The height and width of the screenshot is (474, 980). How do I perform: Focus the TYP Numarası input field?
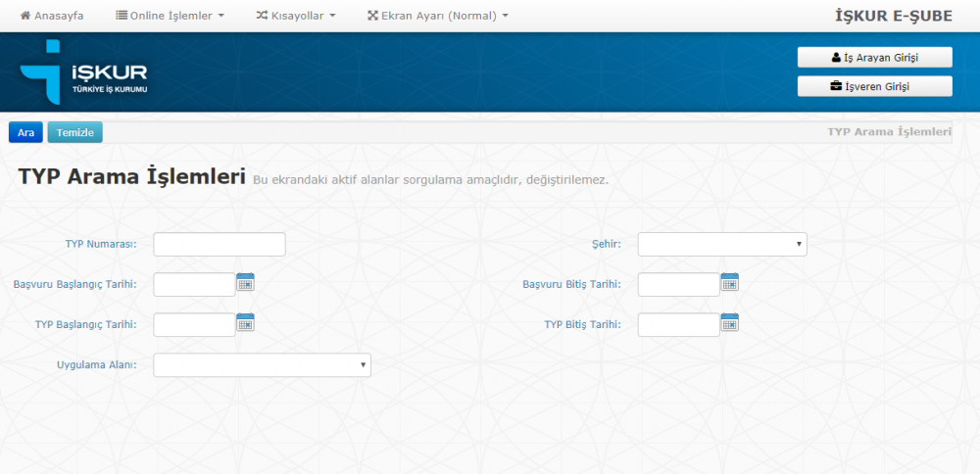click(220, 244)
